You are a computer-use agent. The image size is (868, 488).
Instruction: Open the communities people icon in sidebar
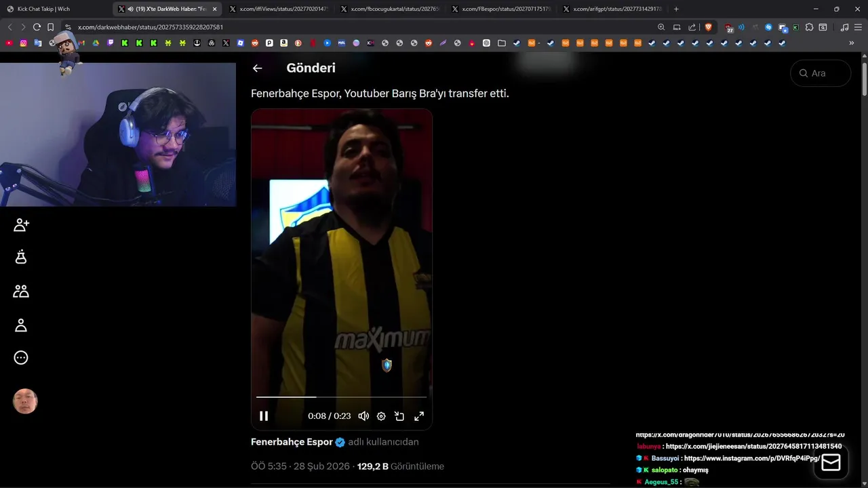pos(21,291)
